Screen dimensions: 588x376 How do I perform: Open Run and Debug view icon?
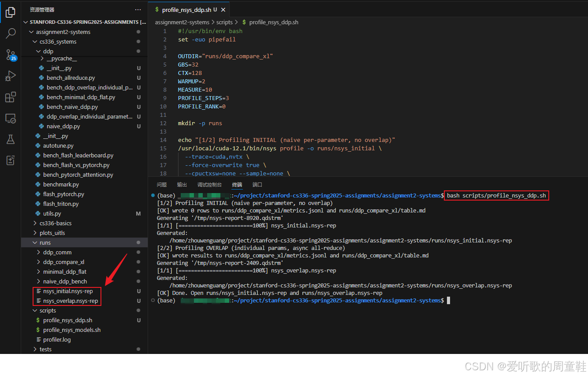pyautogui.click(x=11, y=76)
